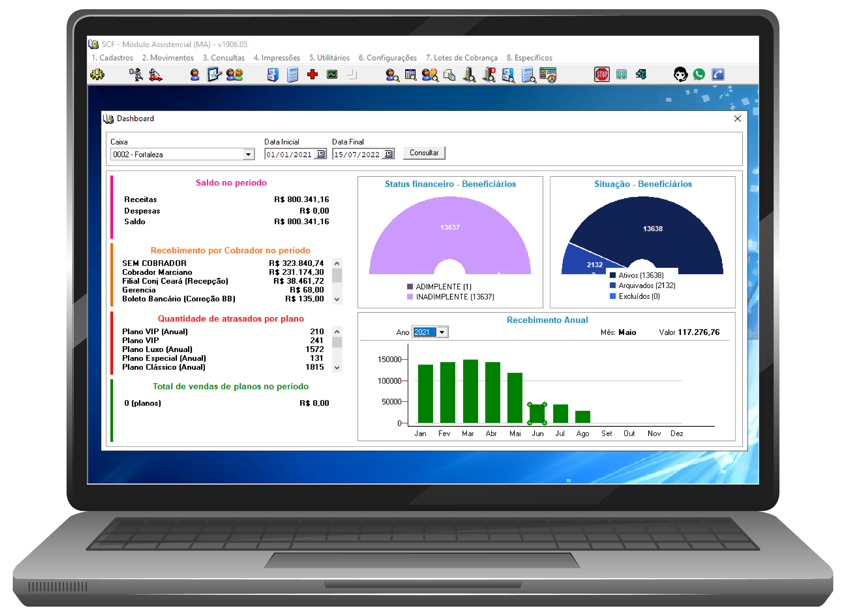Click the Ago bar in Recebimento Anual

tap(583, 417)
